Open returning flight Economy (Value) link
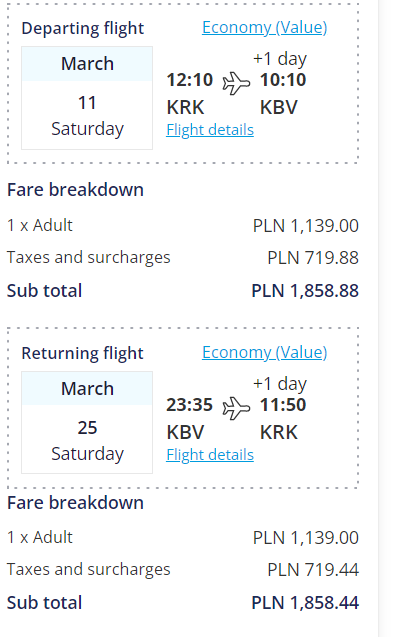The width and height of the screenshot is (394, 637). click(x=264, y=353)
